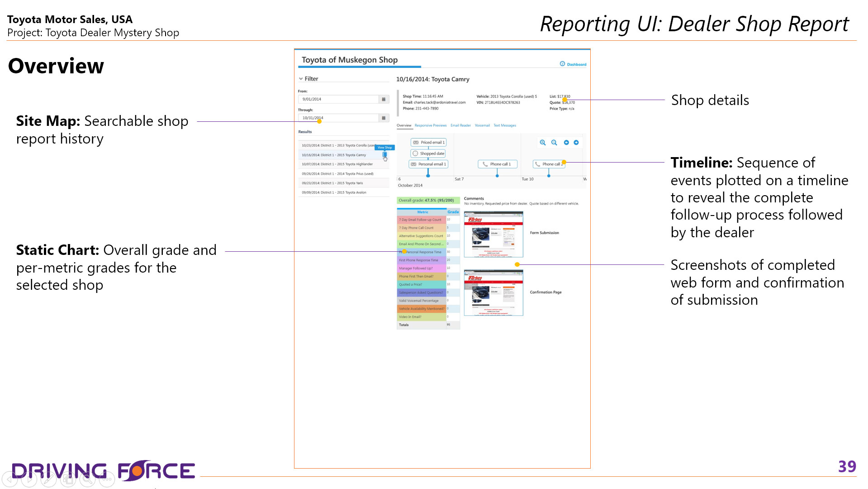Collapse the Filter section chevron
The image size is (868, 489).
[x=301, y=79]
